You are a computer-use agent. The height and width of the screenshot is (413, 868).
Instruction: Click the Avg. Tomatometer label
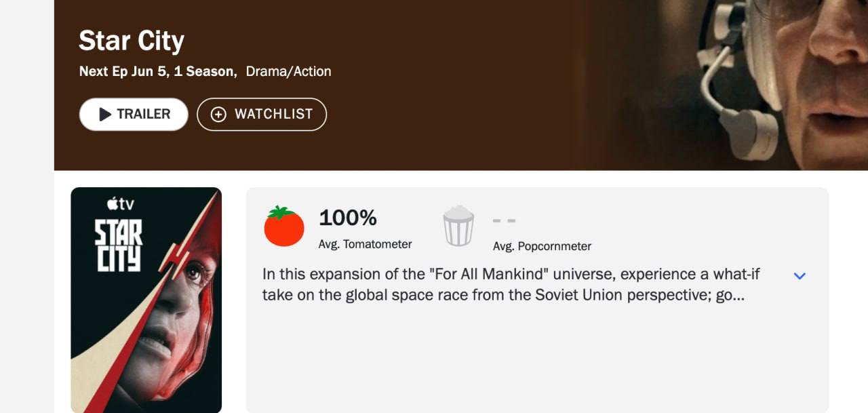click(365, 244)
